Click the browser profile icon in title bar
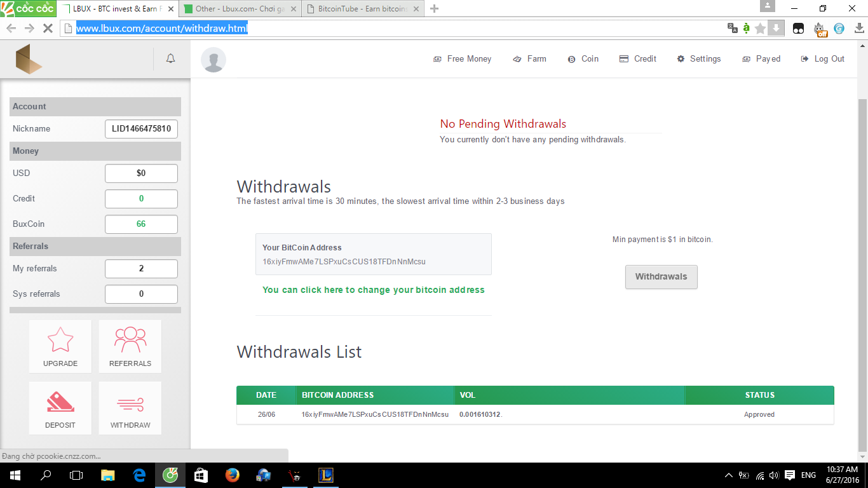Viewport: 868px width, 488px height. pyautogui.click(x=767, y=6)
